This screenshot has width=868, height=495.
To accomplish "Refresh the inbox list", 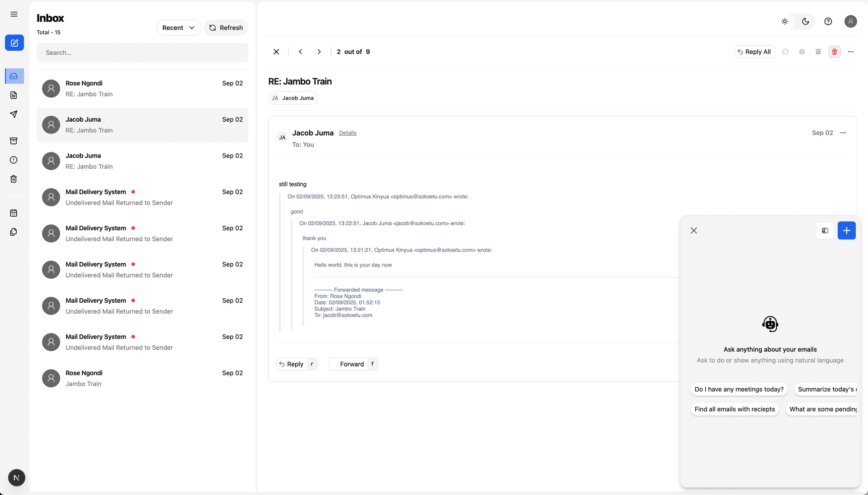I will click(x=226, y=28).
